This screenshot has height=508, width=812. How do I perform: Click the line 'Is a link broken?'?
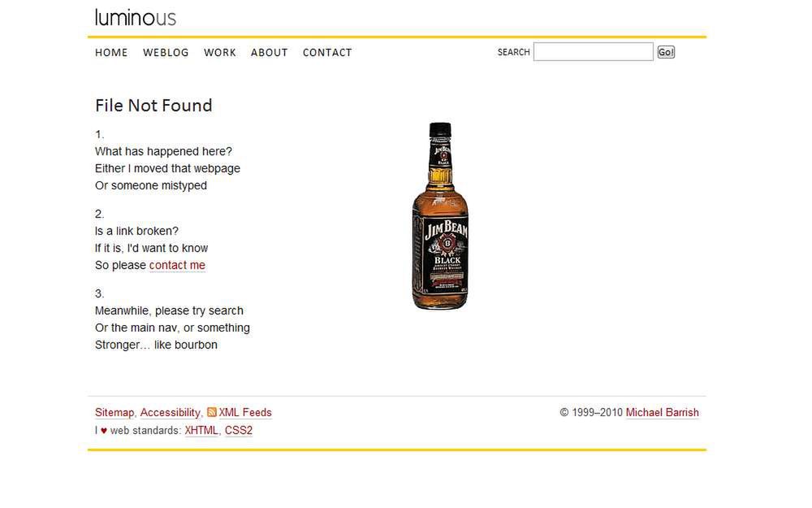(136, 231)
